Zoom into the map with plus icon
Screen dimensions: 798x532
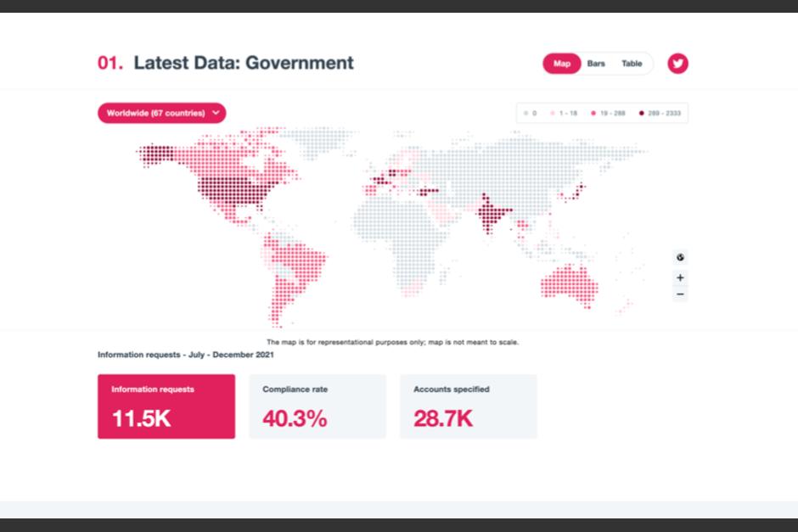pos(680,277)
